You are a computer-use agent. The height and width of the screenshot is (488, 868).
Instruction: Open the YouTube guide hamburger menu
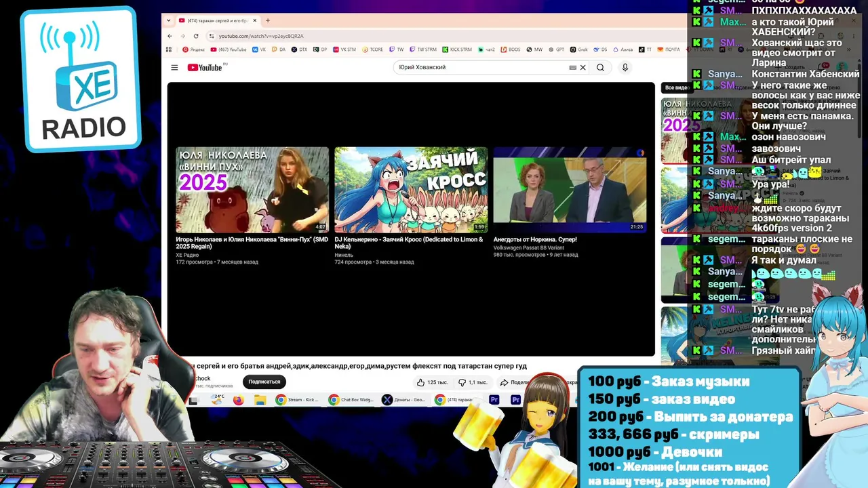click(x=174, y=67)
